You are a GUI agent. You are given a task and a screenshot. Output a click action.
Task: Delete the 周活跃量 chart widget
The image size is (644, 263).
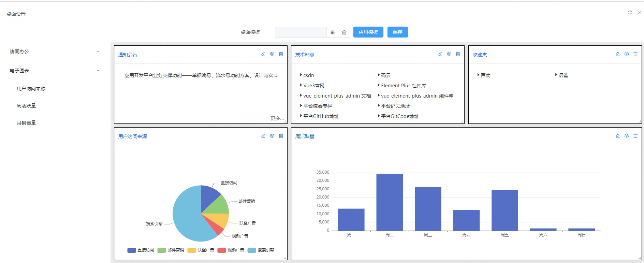[x=635, y=136]
